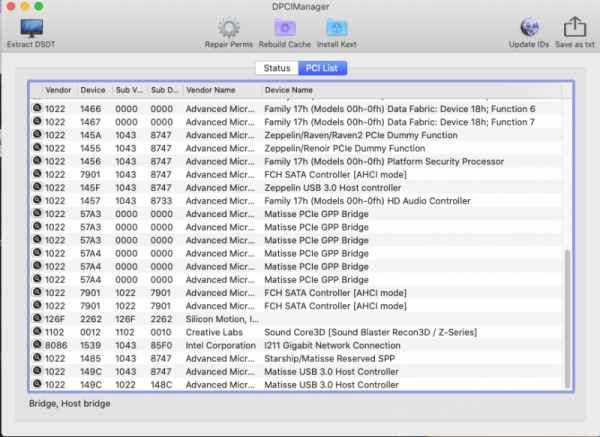Click the magnifier icon beside Creative Labs
The image size is (600, 437).
pos(37,332)
